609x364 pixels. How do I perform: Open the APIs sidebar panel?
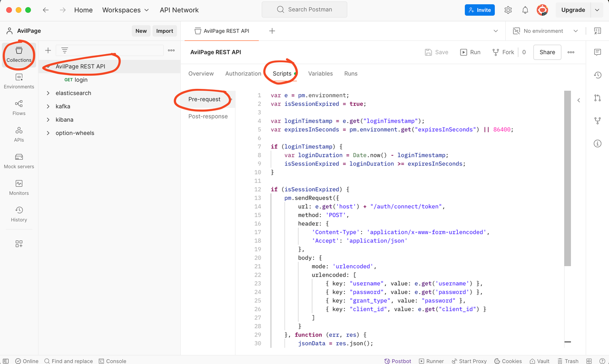(19, 134)
